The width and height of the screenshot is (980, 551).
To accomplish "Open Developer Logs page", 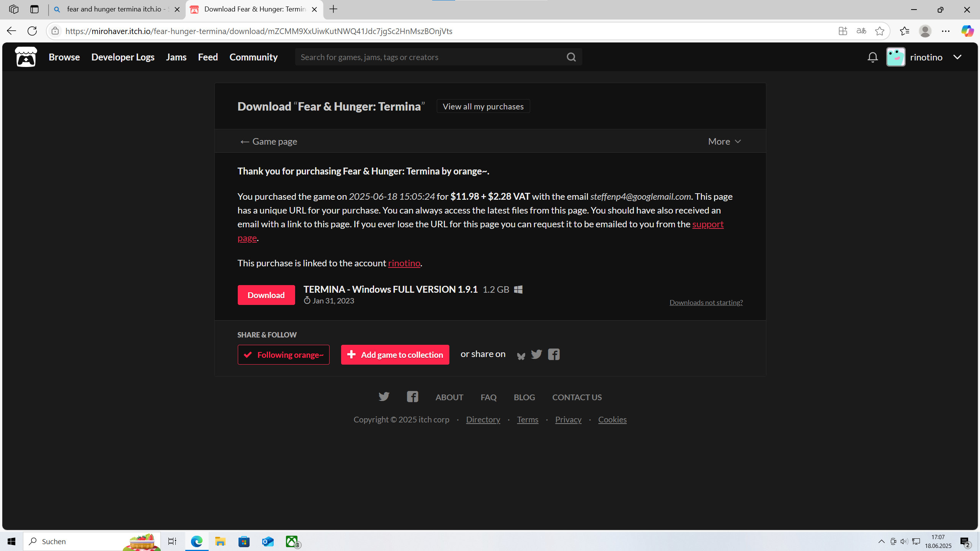I will pyautogui.click(x=122, y=57).
